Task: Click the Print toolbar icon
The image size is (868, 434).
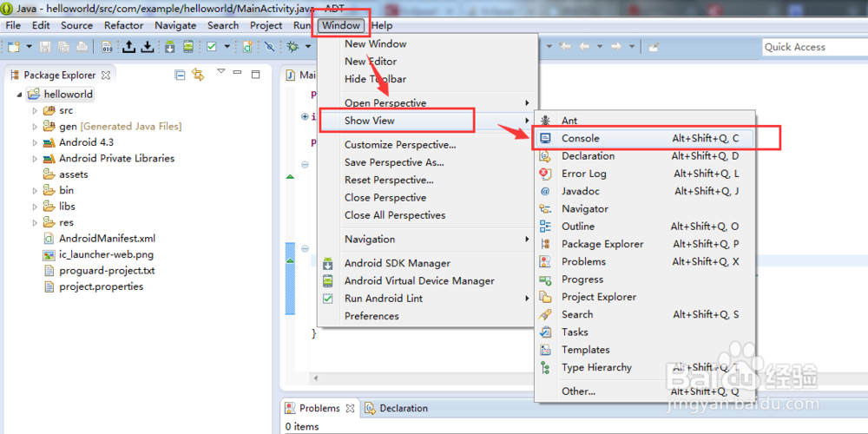Action: click(82, 47)
